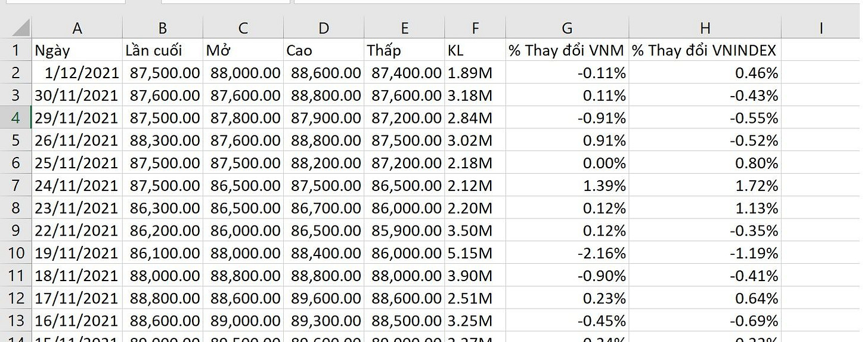This screenshot has height=342, width=868.
Task: Select column I header
Action: 821,28
